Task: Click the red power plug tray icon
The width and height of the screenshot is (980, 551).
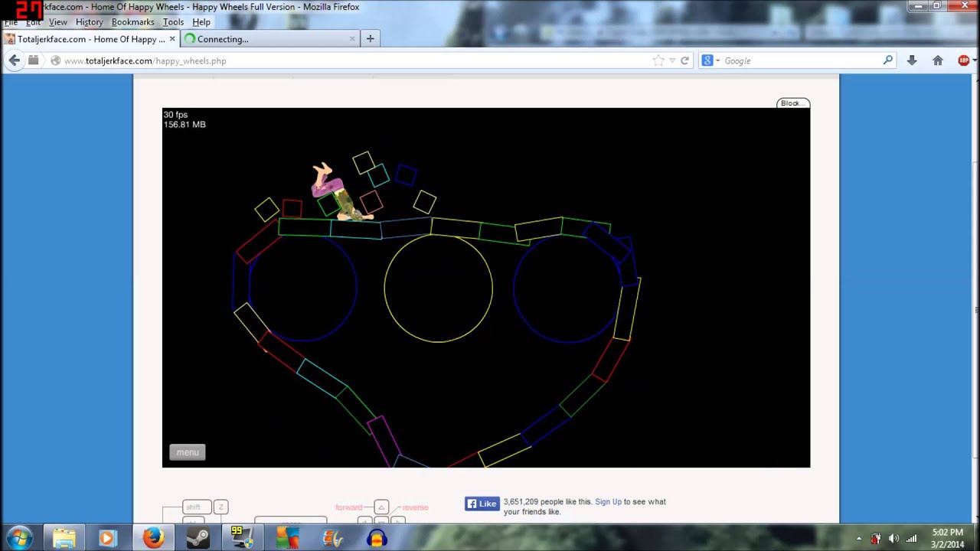Action: pyautogui.click(x=876, y=539)
